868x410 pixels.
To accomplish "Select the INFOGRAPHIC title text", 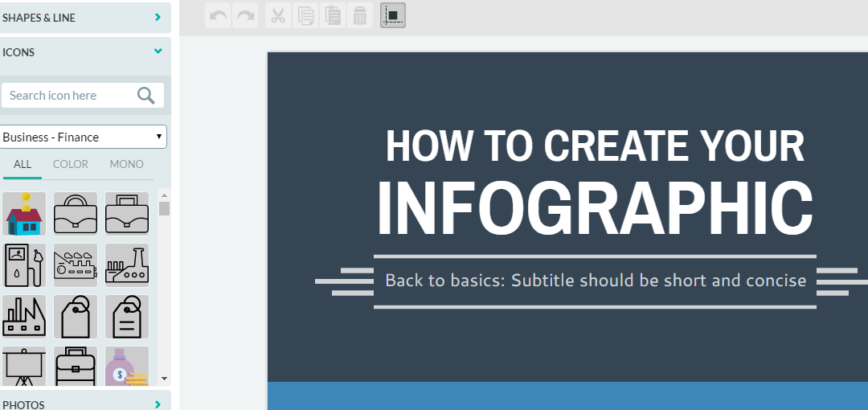I will coord(595,208).
